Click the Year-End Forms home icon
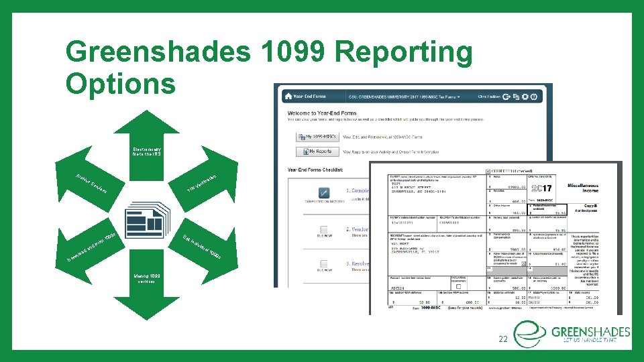 tap(288, 97)
